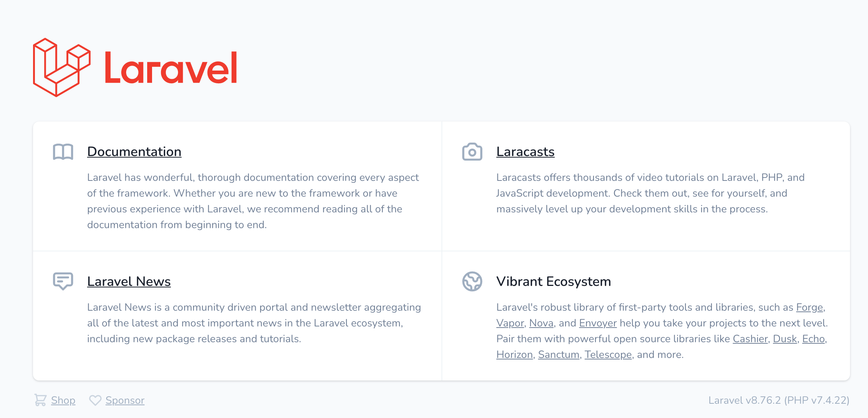Open the Laracasts heading link
This screenshot has width=868, height=418.
point(525,152)
